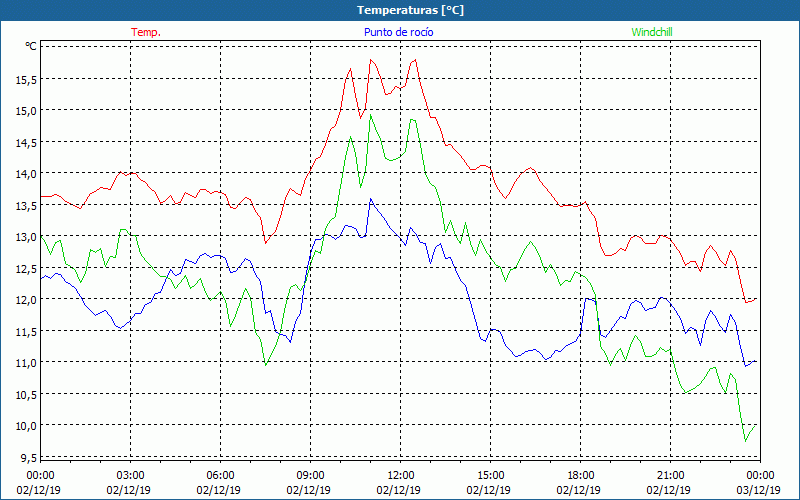Click the 14,5 y-axis value
This screenshot has width=800, height=500.
tap(26, 142)
